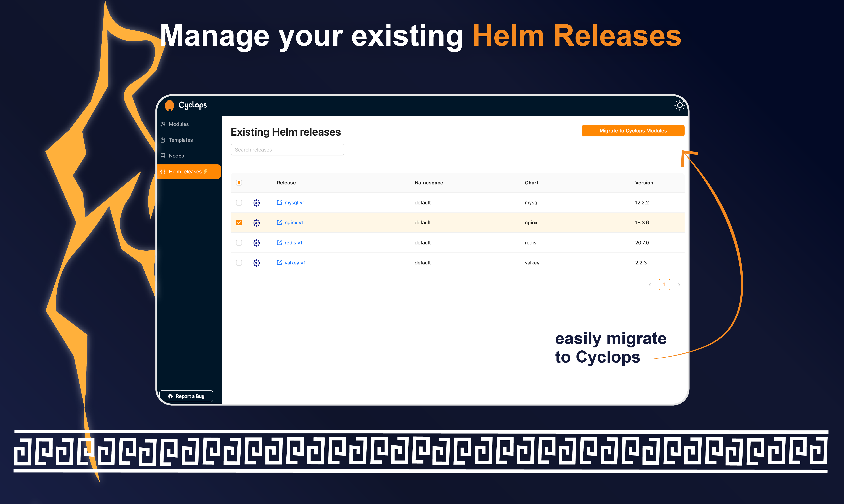Go to next page arrow
The height and width of the screenshot is (504, 844).
(x=679, y=285)
